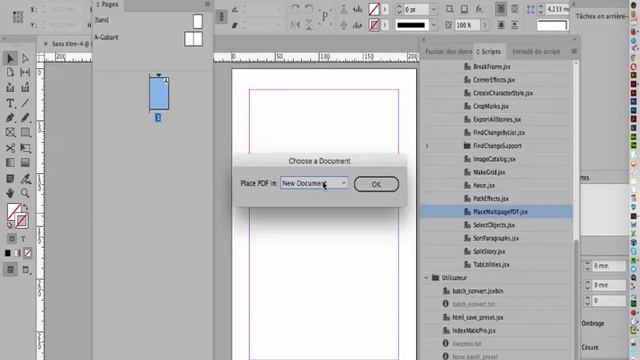The width and height of the screenshot is (640, 360).
Task: Open the stroke weight dropdown
Action: [433, 9]
